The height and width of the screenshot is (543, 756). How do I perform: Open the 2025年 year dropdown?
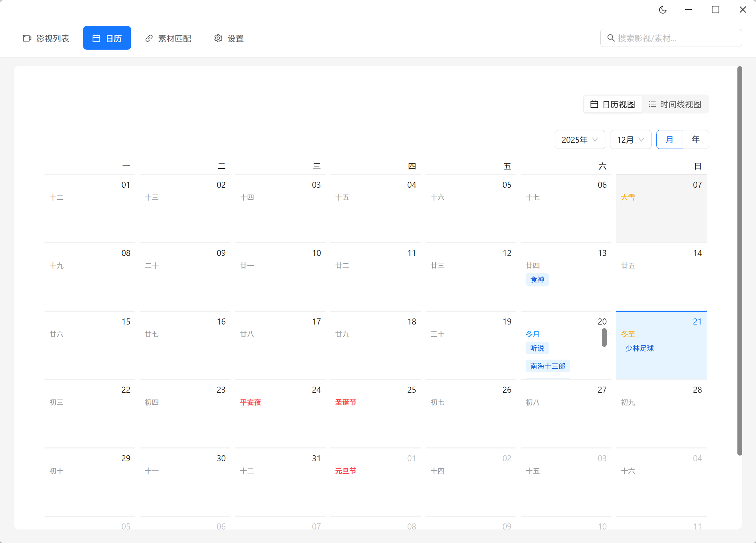580,139
